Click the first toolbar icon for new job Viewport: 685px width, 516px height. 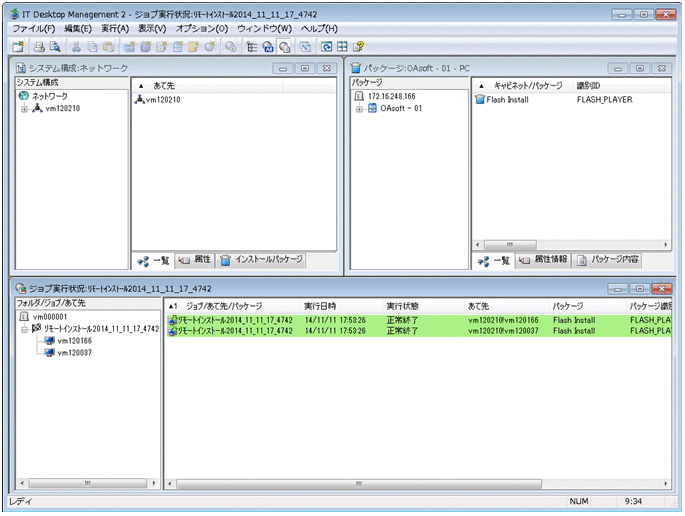pos(17,47)
